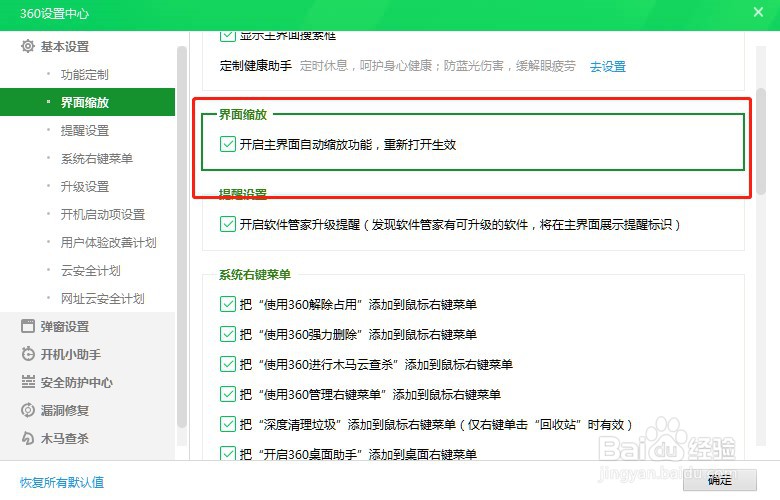Select 提醒设置 in sidebar
The height and width of the screenshot is (500, 780).
(x=85, y=130)
